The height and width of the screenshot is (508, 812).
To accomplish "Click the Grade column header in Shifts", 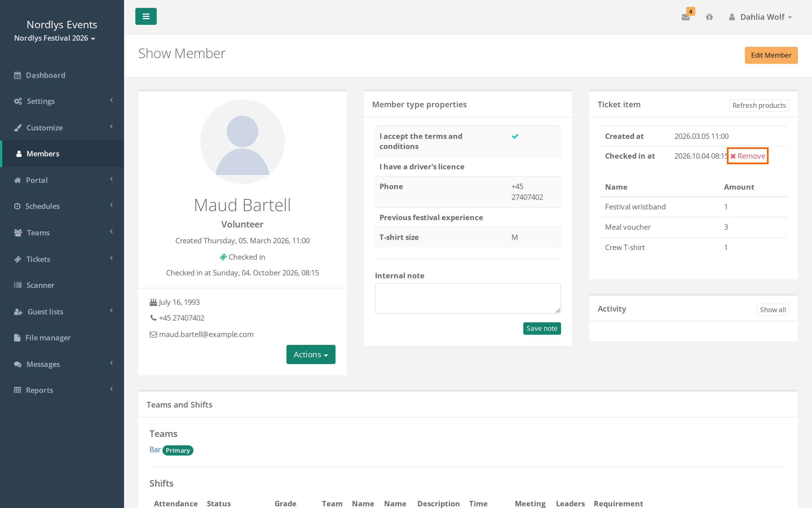I will (285, 503).
